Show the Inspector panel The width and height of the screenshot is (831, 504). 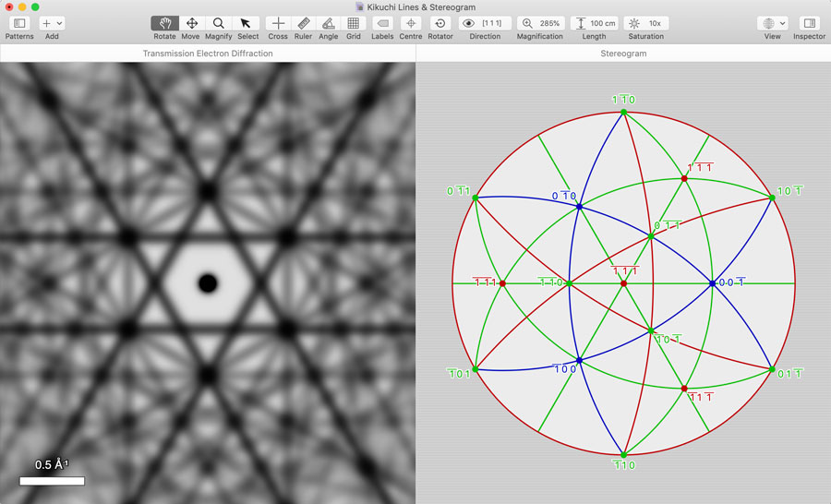(x=809, y=23)
